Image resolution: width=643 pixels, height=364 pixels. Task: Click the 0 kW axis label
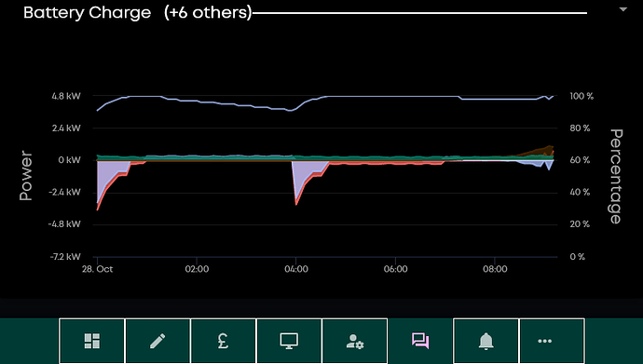(69, 160)
